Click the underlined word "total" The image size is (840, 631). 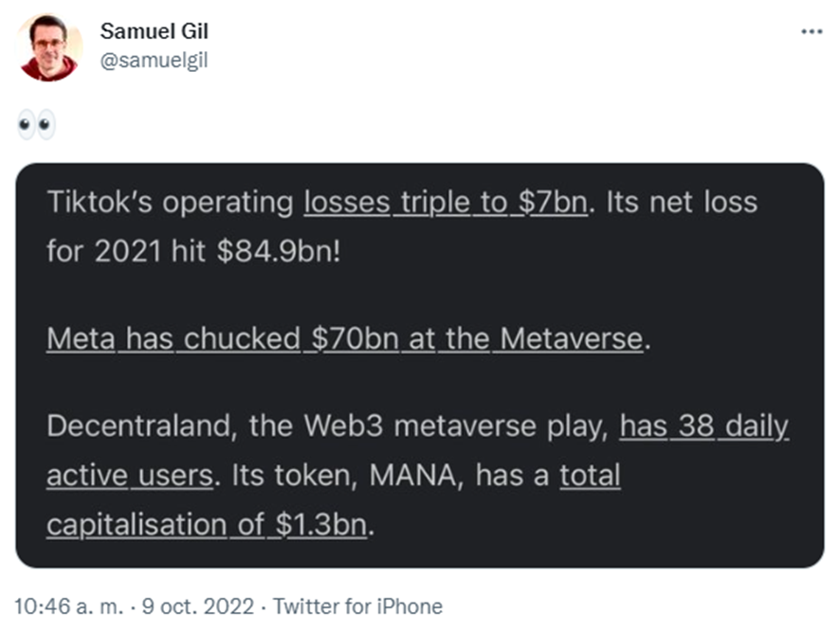click(x=590, y=475)
